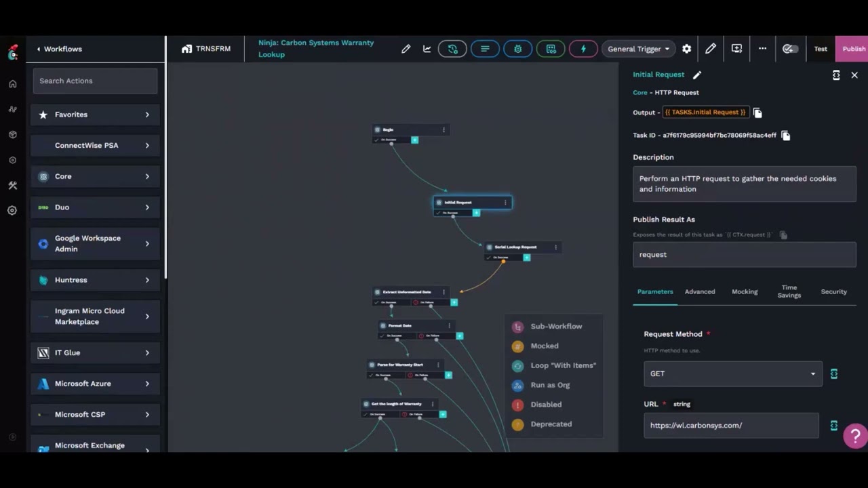
Task: Expand the Core actions group
Action: [95, 176]
